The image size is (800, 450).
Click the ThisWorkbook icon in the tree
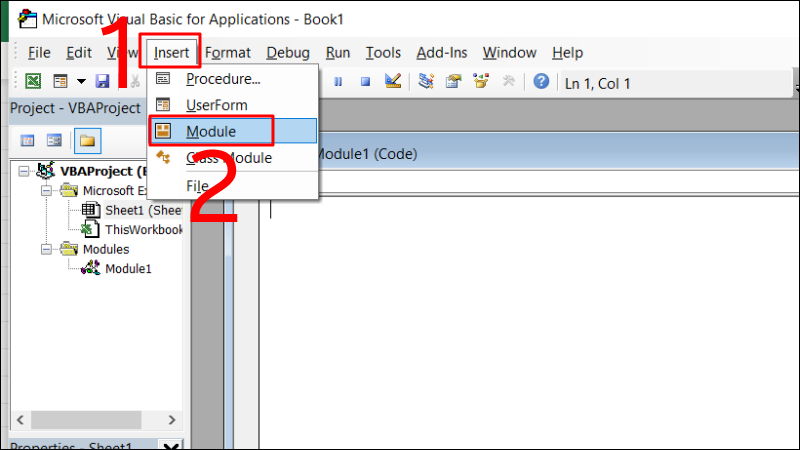91,229
